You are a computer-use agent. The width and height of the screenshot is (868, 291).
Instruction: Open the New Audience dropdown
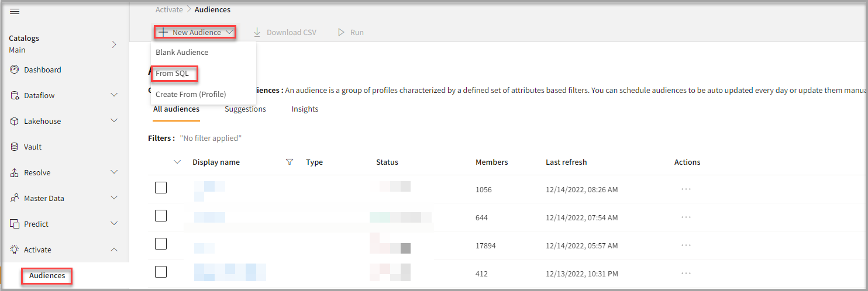click(x=196, y=32)
